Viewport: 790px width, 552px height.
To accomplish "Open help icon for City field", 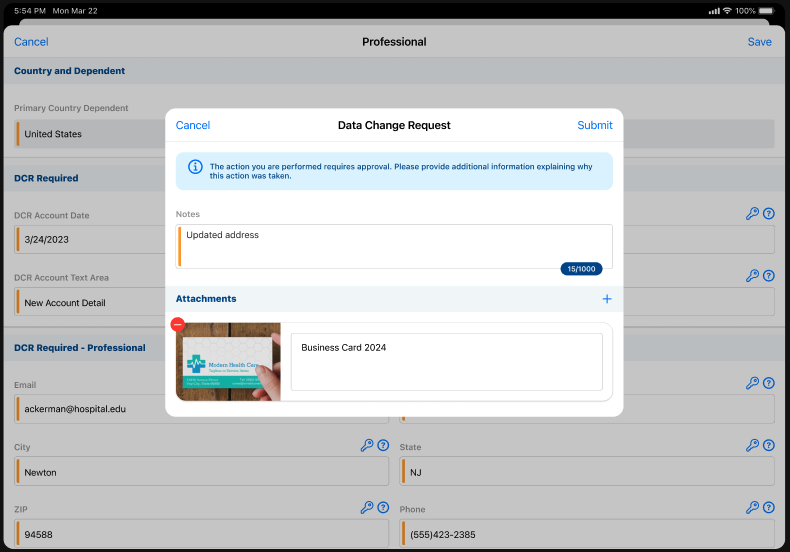I will pos(383,446).
